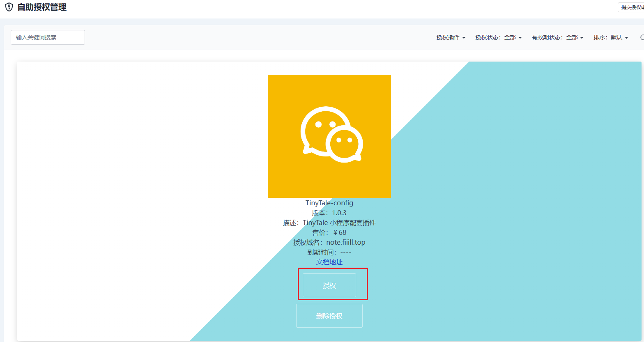Viewport: 644px width, 342px height.
Task: Click the shield icon beside 自助授权管理
Action: (9, 7)
